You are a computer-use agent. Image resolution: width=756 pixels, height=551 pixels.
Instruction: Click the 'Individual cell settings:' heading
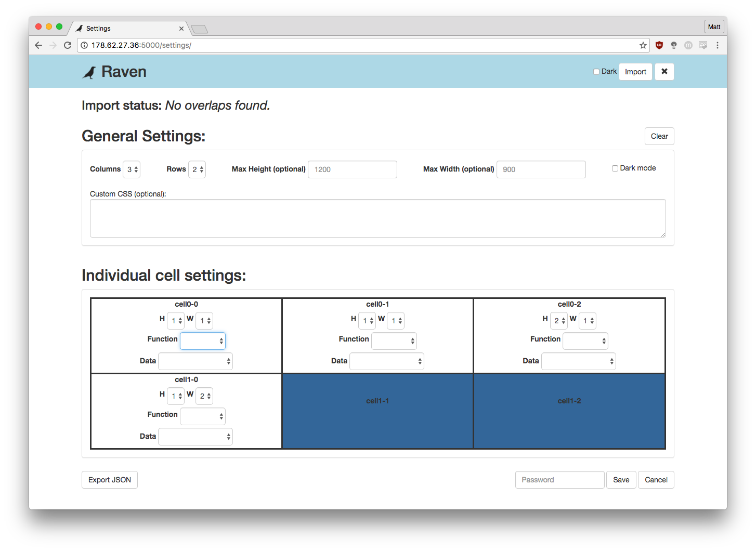164,275
